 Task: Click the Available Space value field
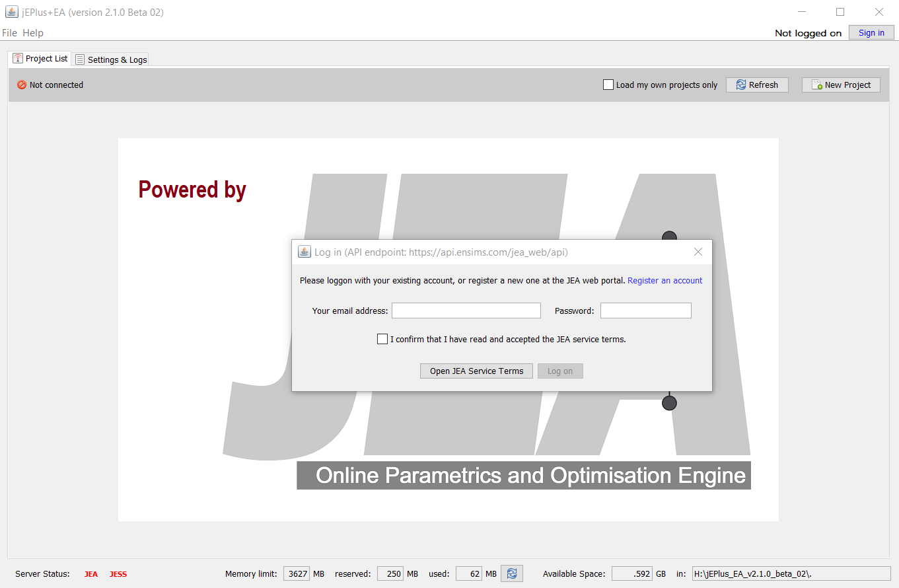tap(632, 573)
